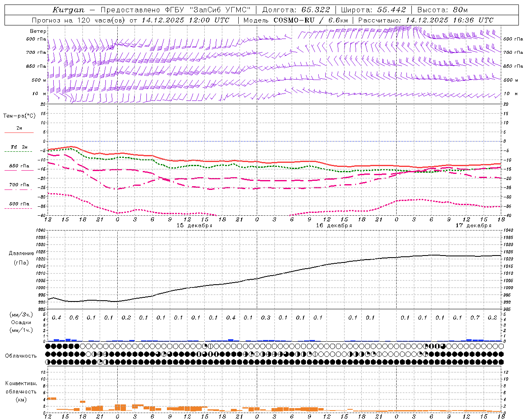Click the "16 декабря" date label
Viewport: 525px width, 420px height.
[334, 226]
